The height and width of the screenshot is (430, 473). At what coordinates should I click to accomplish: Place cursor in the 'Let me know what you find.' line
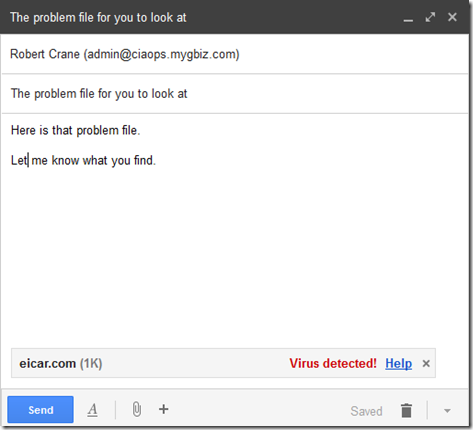[83, 160]
